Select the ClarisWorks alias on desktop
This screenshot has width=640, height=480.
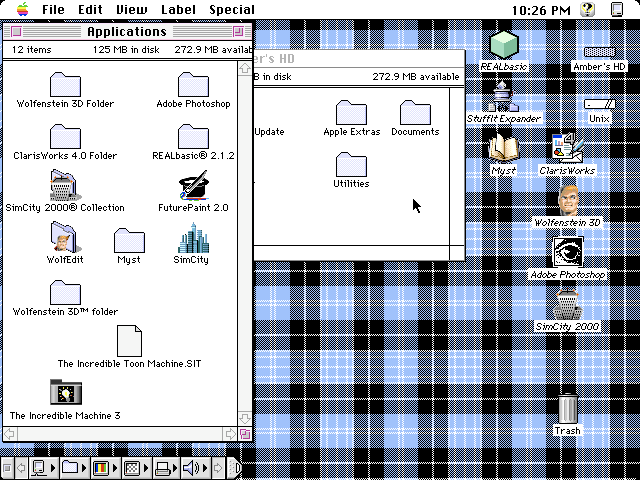coord(567,149)
